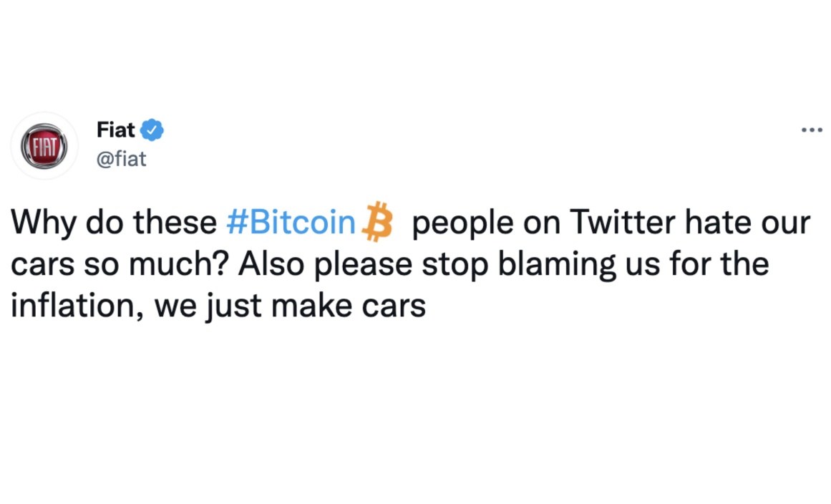831x504 pixels.
Task: Click the word "people" after Bitcoin emoji
Action: (462, 223)
